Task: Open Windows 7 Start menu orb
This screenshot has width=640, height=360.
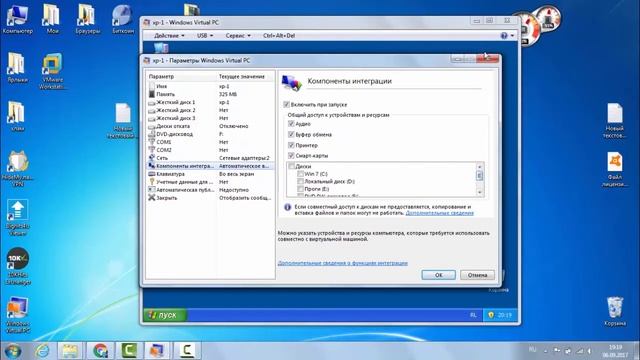Action: tap(13, 351)
